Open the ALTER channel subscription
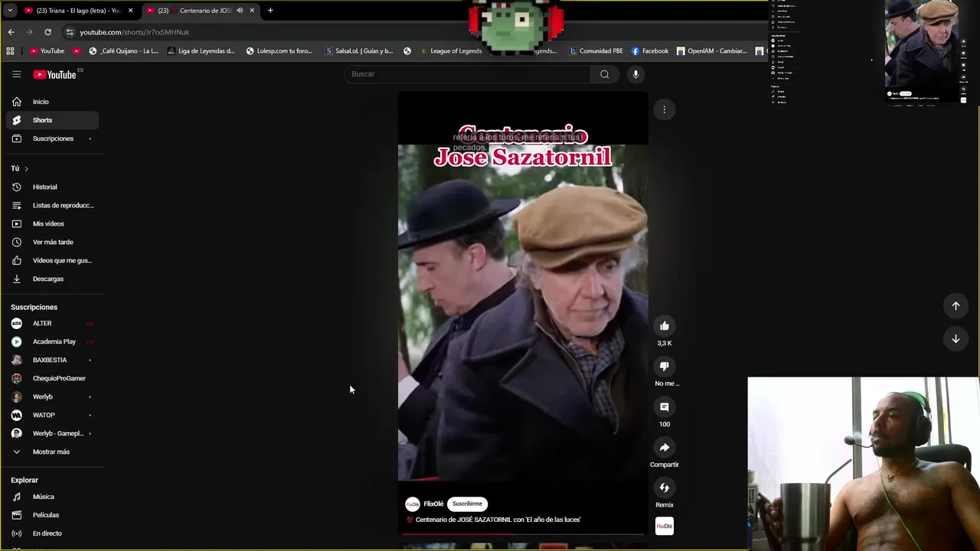Viewport: 980px width, 551px height. (52, 323)
